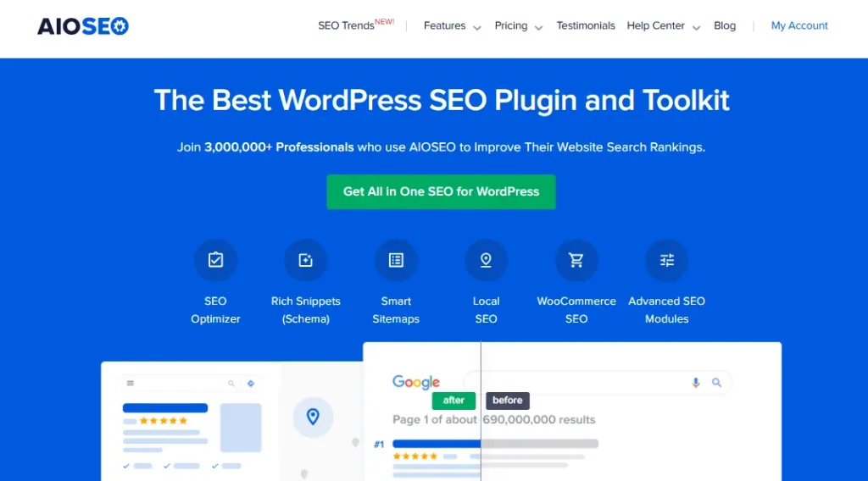Select the Local SEO map pin icon
Screen dimensions: 868x481
point(486,260)
